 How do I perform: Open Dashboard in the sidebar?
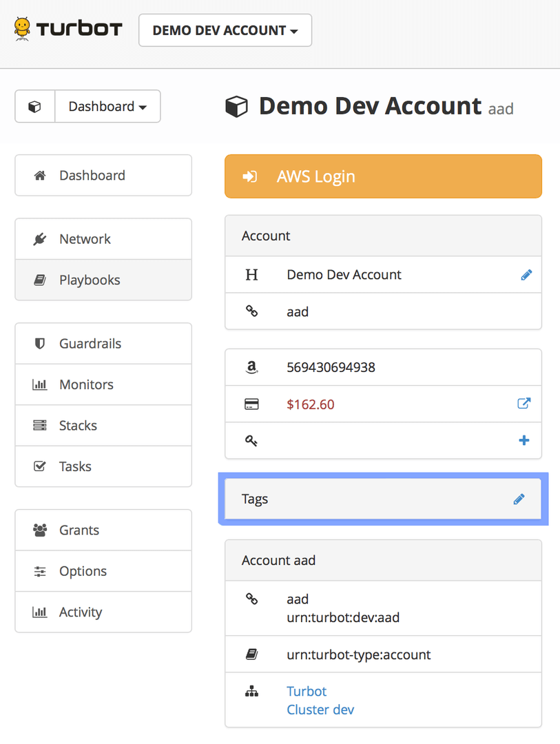tap(103, 175)
